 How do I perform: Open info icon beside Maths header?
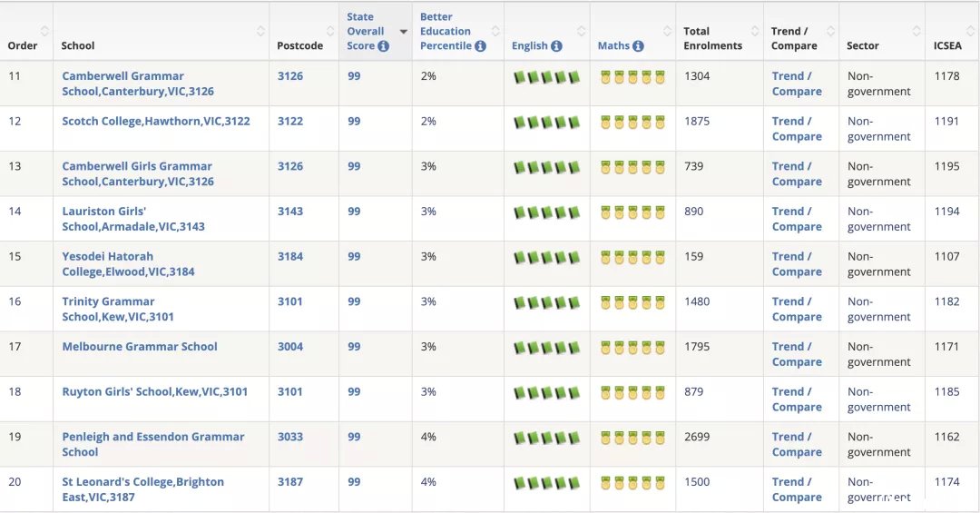tap(638, 46)
